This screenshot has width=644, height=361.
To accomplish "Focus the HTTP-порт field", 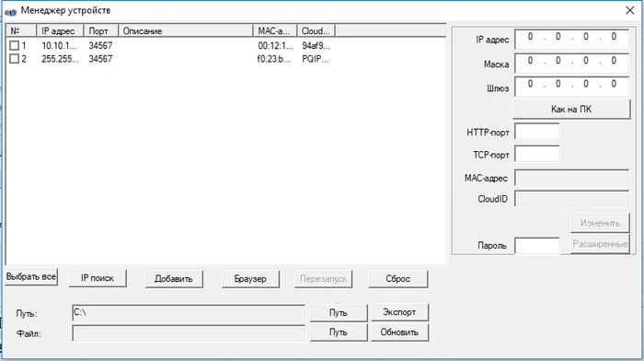I will [x=536, y=132].
